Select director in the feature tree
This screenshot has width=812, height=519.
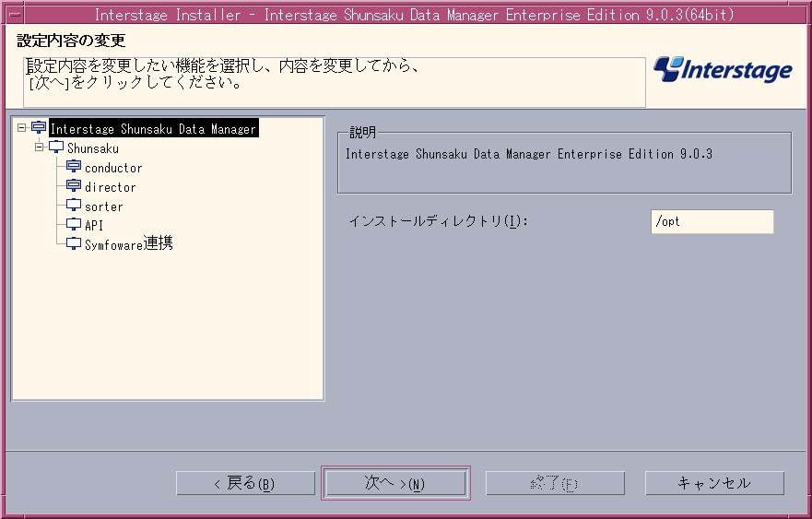coord(111,187)
